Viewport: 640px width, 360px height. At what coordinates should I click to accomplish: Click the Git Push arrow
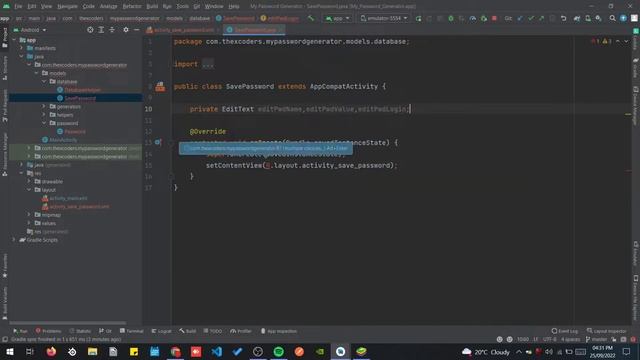pyautogui.click(x=542, y=18)
